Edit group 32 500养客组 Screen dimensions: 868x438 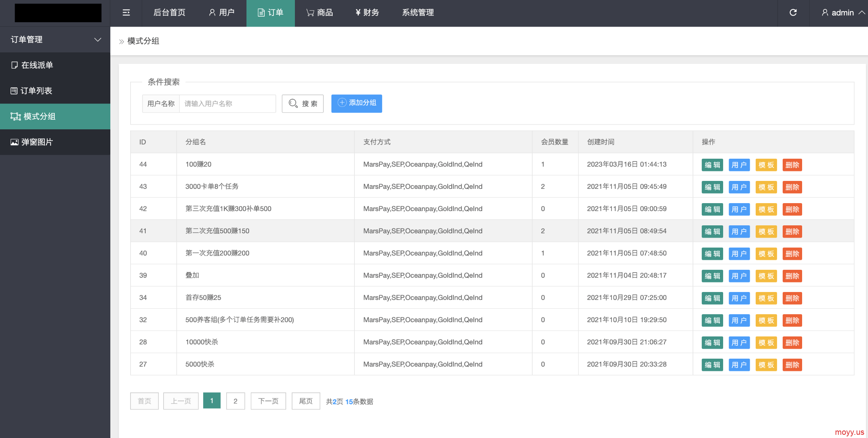pyautogui.click(x=712, y=321)
